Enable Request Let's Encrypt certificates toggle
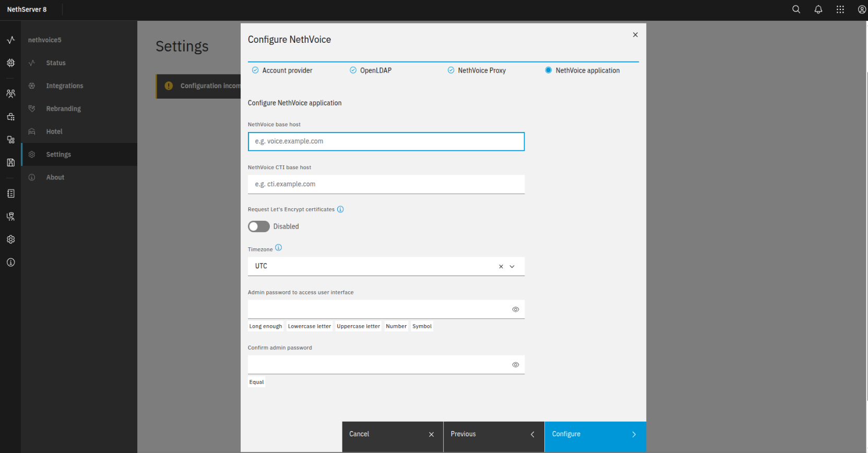Screen dimensions: 868x453 click(259, 227)
